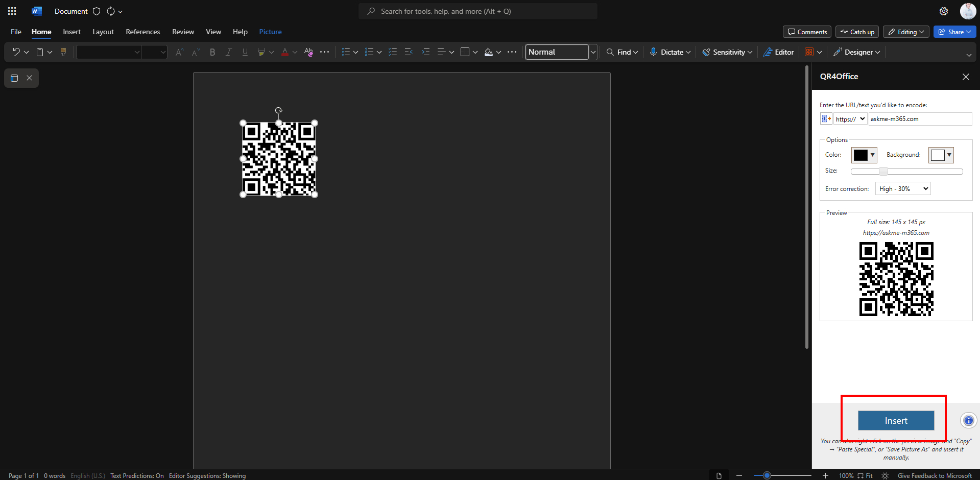
Task: Close the left pane X
Action: 30,78
